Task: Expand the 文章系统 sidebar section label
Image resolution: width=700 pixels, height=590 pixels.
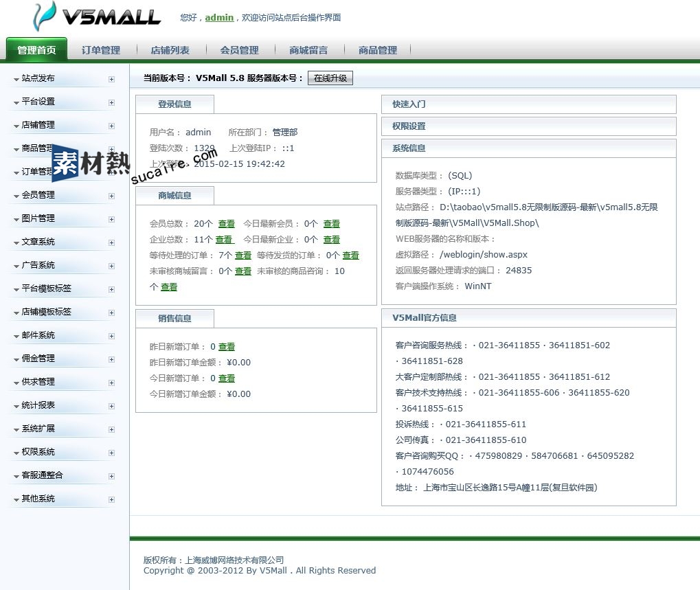Action: [x=38, y=242]
